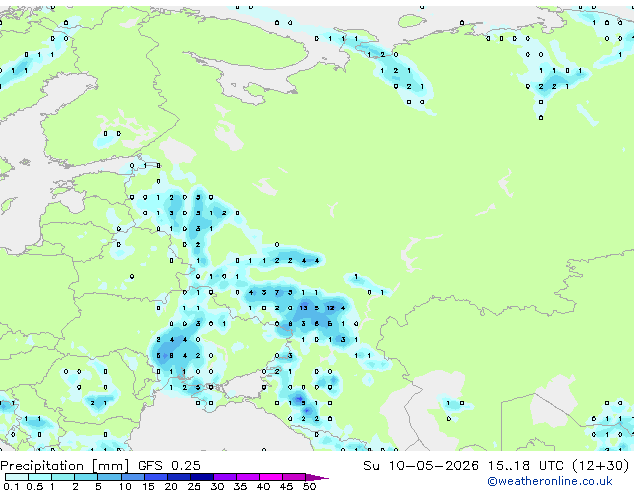
Task: Click the '12' precipitation value on map
Action: click(x=330, y=308)
